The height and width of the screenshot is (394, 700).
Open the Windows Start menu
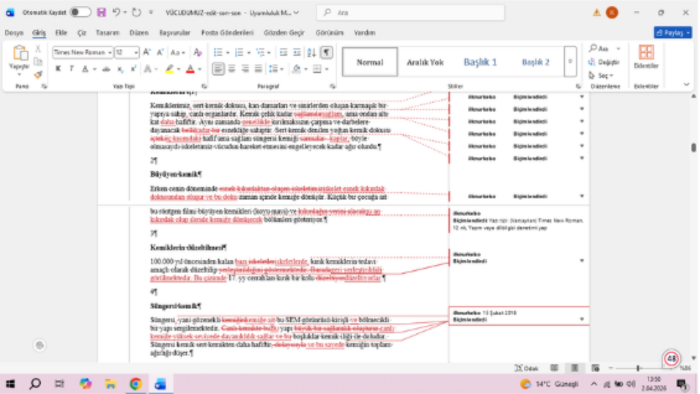[10, 384]
